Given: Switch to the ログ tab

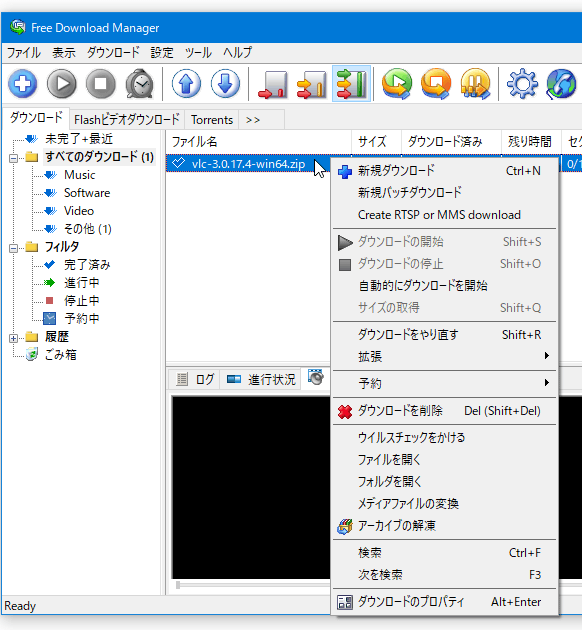Looking at the screenshot, I should tap(196, 379).
